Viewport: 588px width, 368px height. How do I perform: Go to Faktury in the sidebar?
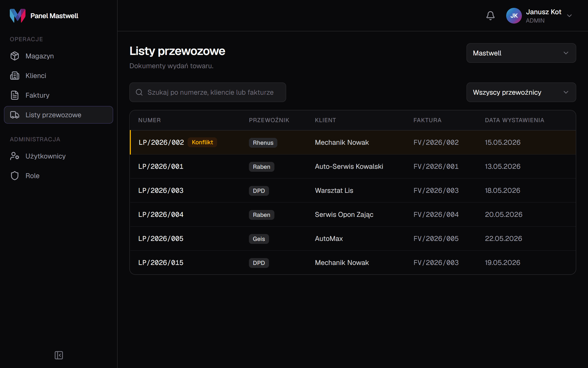59,95
